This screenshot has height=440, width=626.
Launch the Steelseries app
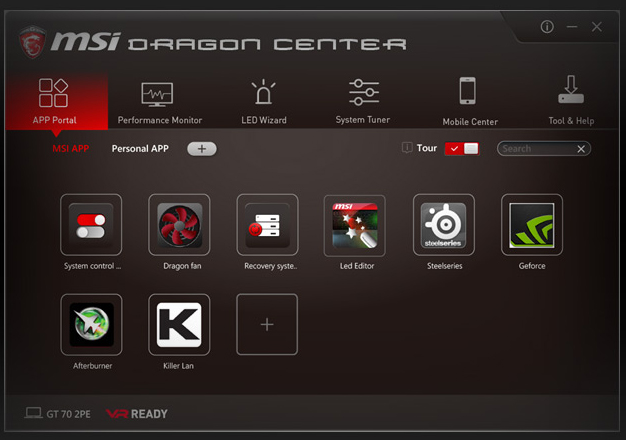tap(444, 225)
